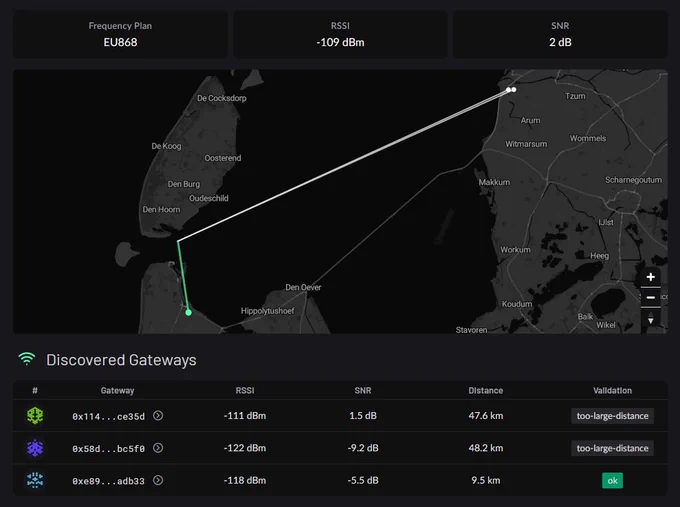Image resolution: width=680 pixels, height=507 pixels.
Task: Click the Frequency Plan card label
Action: [120, 26]
